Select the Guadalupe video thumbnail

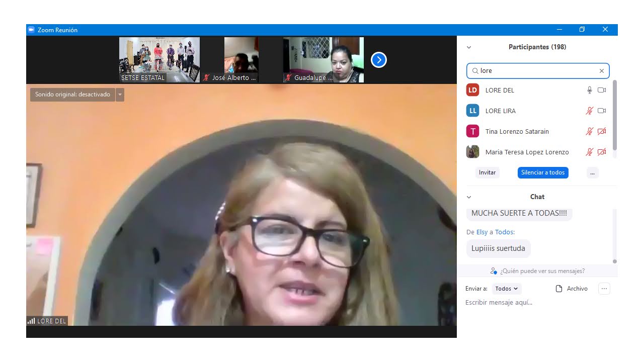point(324,60)
